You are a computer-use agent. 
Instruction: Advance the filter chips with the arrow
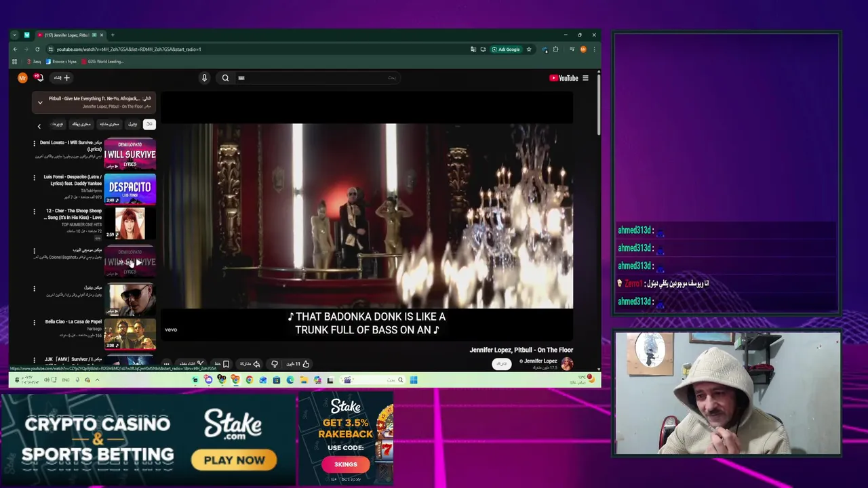(39, 126)
